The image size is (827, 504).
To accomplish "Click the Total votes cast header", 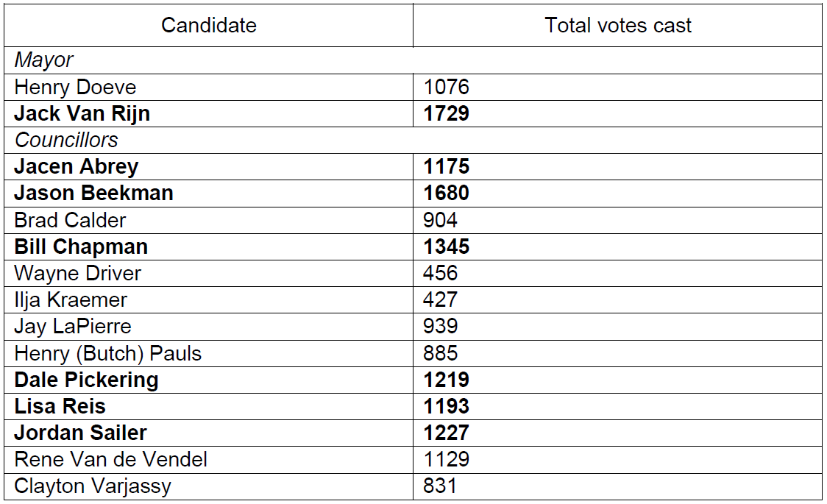I will click(618, 26).
